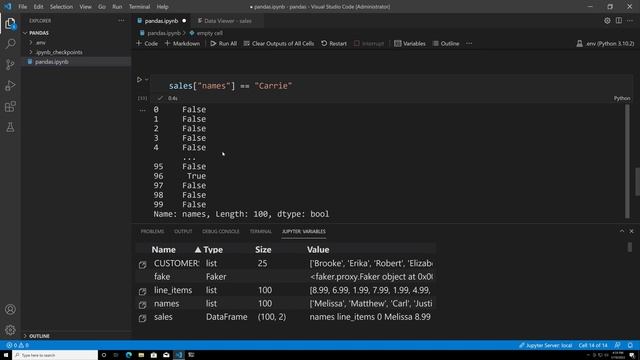
Task: Open the Explorer view in activity bar
Action: click(10, 23)
